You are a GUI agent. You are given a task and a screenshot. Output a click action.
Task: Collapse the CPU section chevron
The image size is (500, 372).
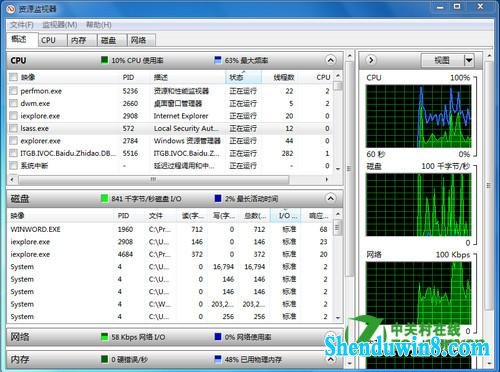point(330,60)
